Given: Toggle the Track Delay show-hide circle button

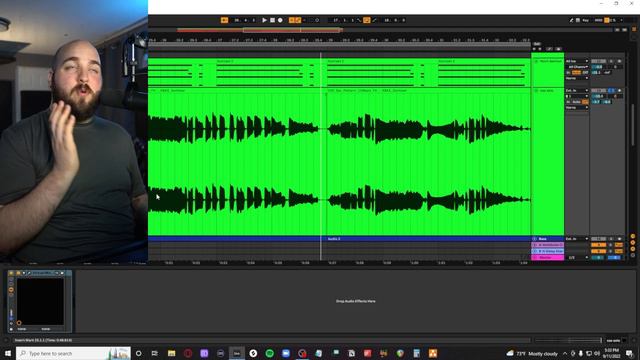Looking at the screenshot, I should [x=633, y=255].
